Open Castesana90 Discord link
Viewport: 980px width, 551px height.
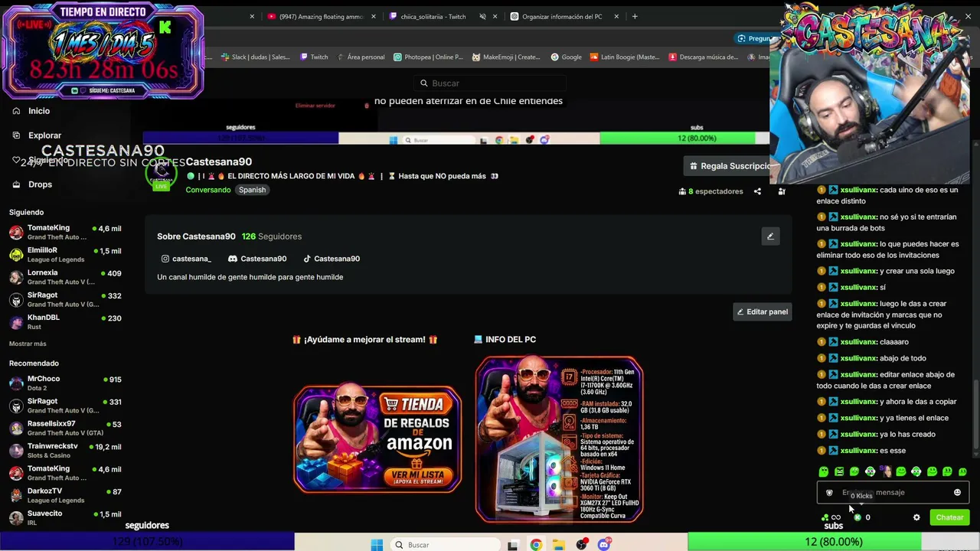coord(257,259)
